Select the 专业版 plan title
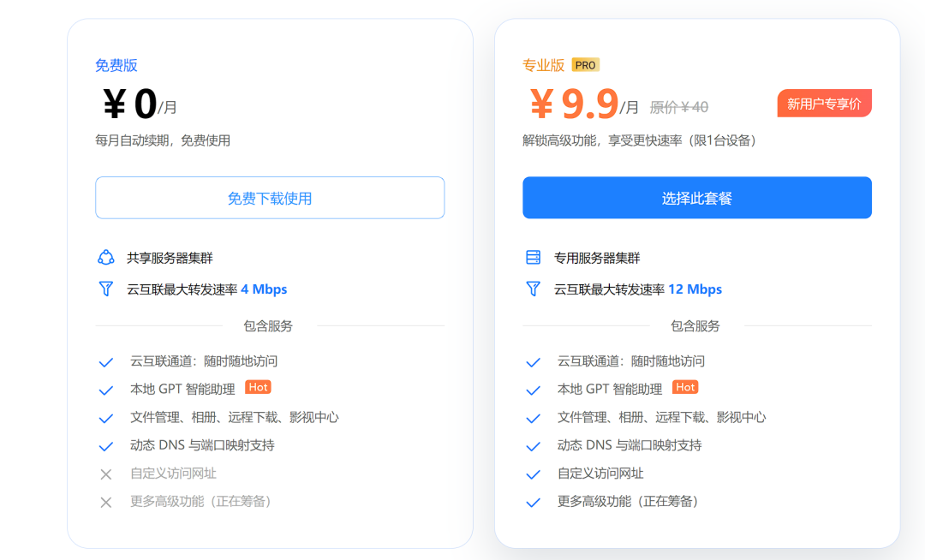The height and width of the screenshot is (560, 925). pos(543,65)
